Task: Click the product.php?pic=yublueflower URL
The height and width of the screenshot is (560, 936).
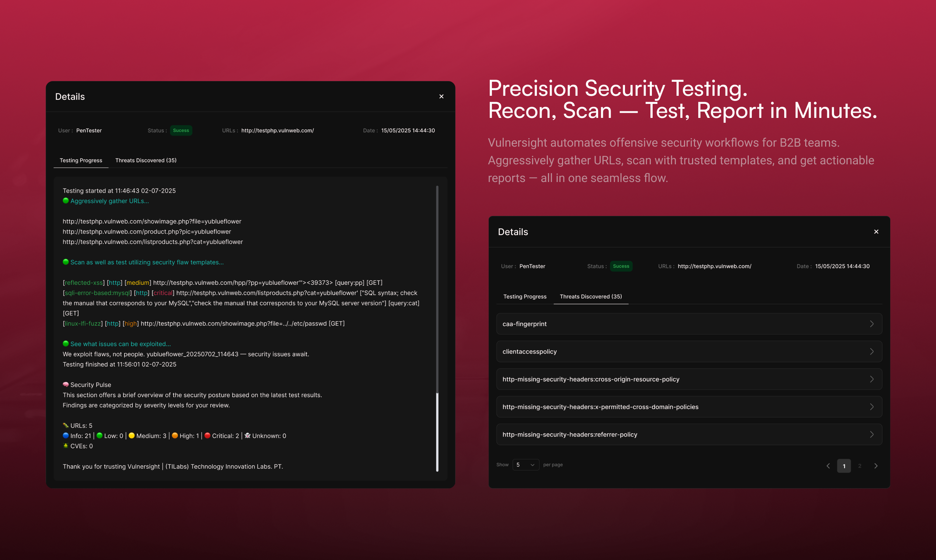Action: point(147,232)
